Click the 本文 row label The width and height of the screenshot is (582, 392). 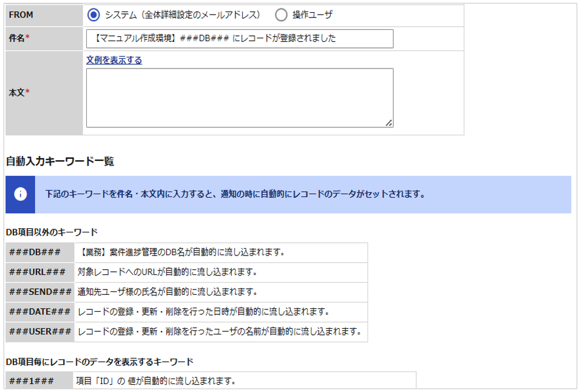tap(19, 92)
